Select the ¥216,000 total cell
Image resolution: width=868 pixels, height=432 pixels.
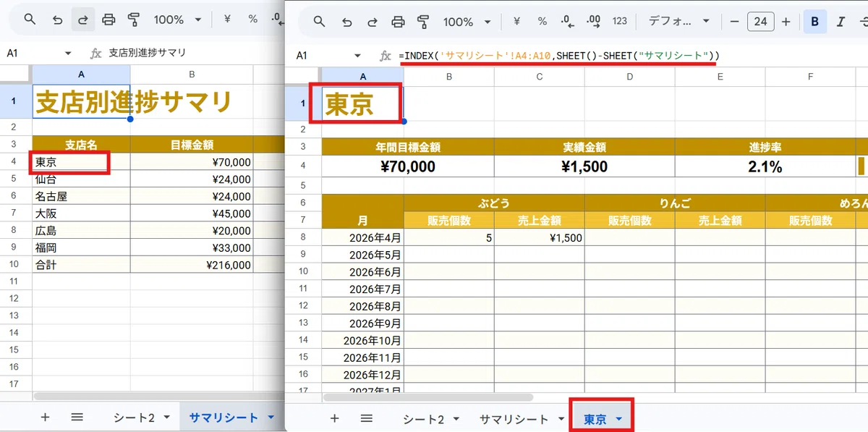192,266
